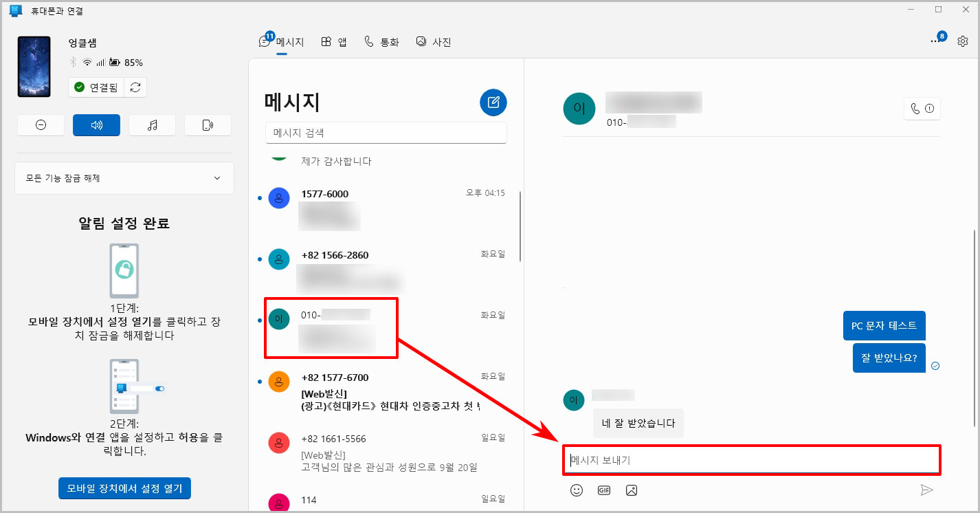The height and width of the screenshot is (513, 980).
Task: Open the music playback controls
Action: point(152,124)
